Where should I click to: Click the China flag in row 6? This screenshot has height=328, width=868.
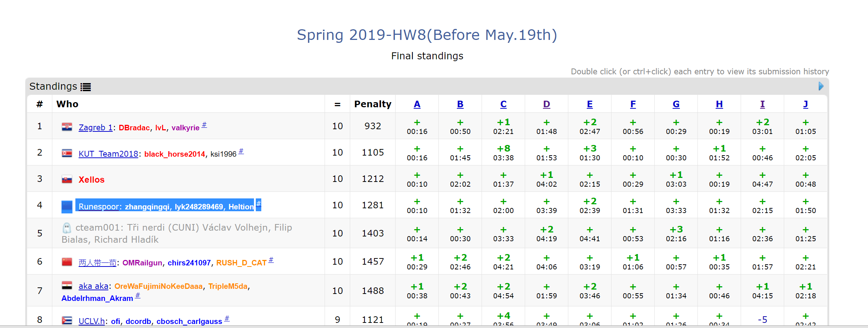(x=67, y=262)
